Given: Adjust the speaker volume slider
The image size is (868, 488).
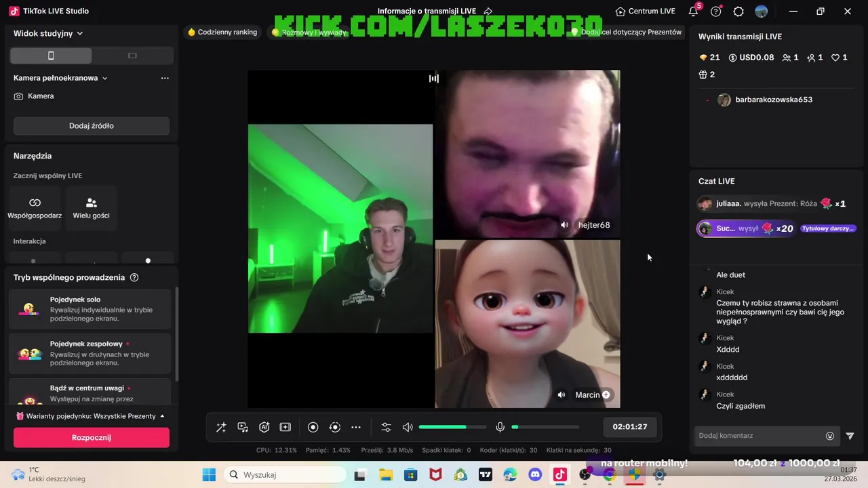Looking at the screenshot, I should point(452,427).
